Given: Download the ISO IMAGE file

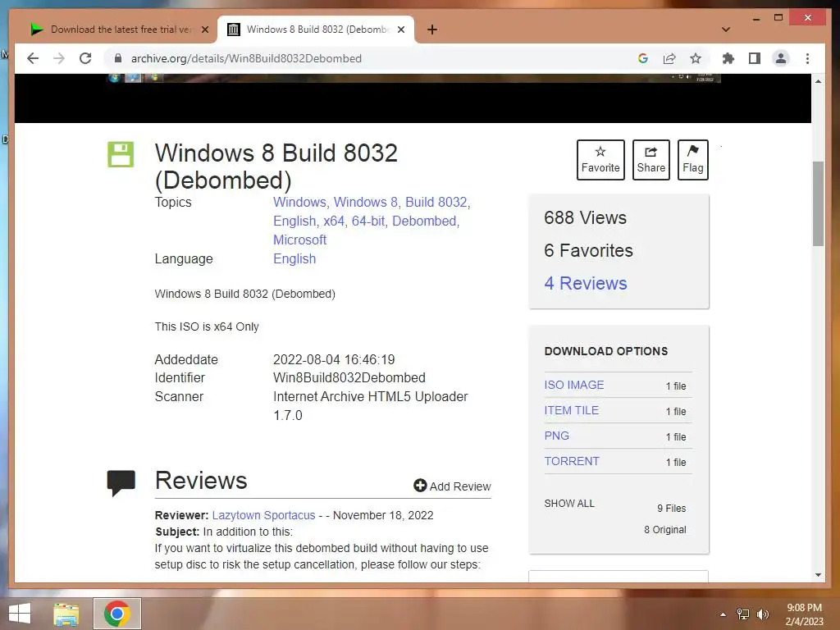Looking at the screenshot, I should pos(573,386).
